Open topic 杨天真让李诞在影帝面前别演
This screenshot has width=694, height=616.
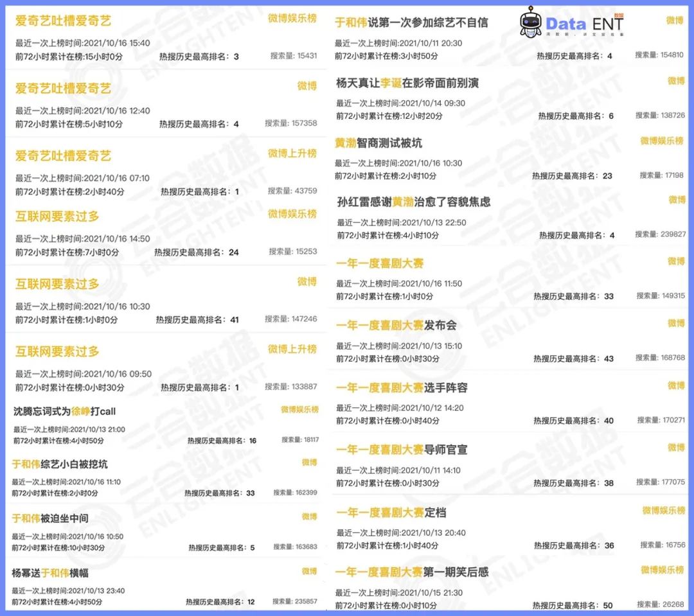pyautogui.click(x=407, y=83)
